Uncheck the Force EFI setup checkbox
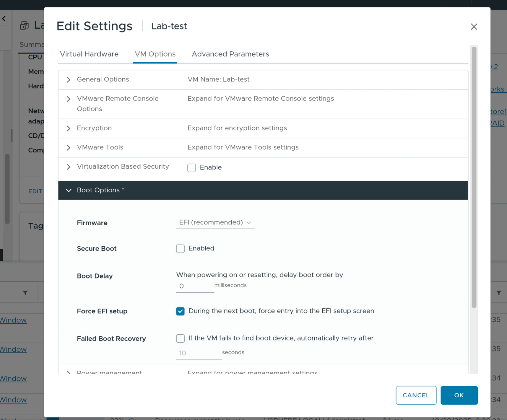Viewport: 507px width, 420px height. coord(180,311)
